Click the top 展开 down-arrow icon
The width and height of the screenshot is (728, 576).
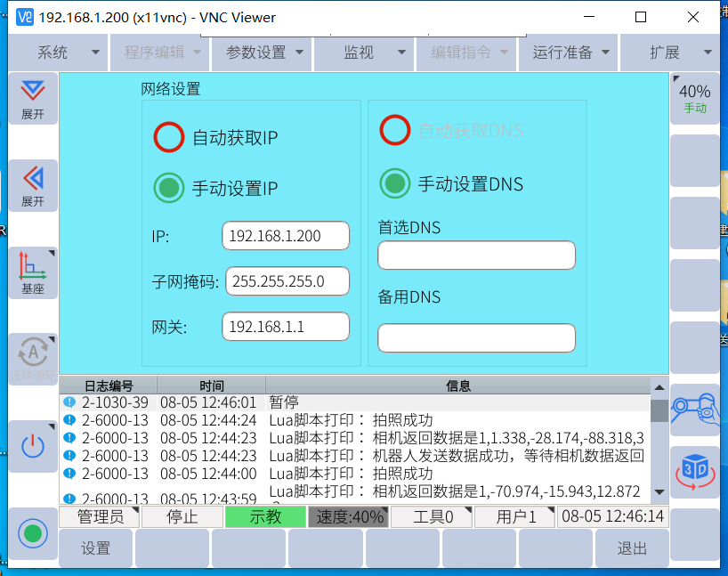click(x=33, y=97)
